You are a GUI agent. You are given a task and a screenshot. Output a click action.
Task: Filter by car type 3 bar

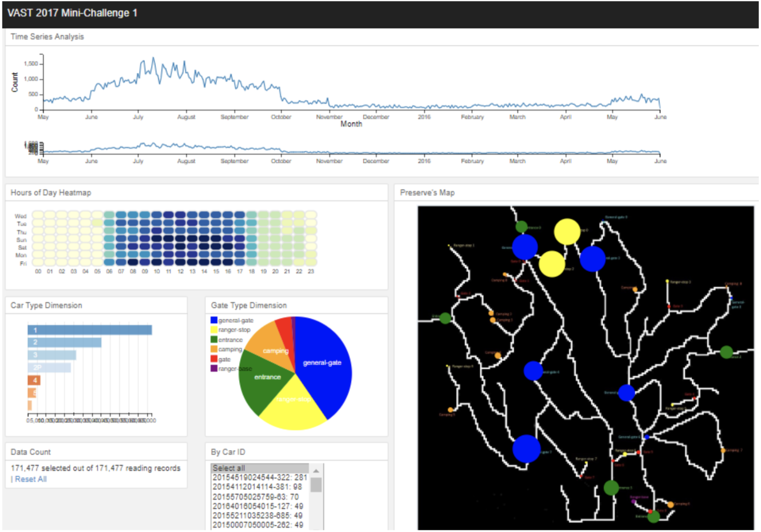tap(52, 355)
